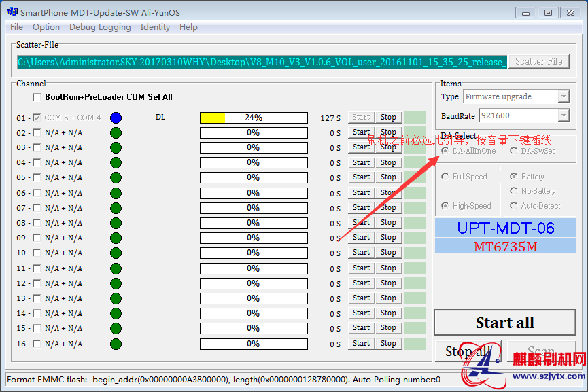Start channel 10 download
Image resolution: width=588 pixels, height=392 pixels.
click(361, 253)
